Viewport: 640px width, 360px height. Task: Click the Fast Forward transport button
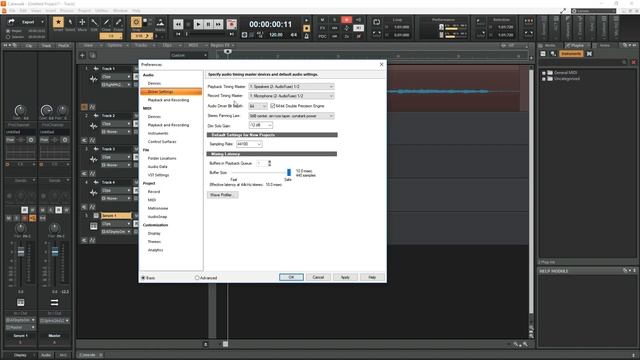tap(218, 24)
